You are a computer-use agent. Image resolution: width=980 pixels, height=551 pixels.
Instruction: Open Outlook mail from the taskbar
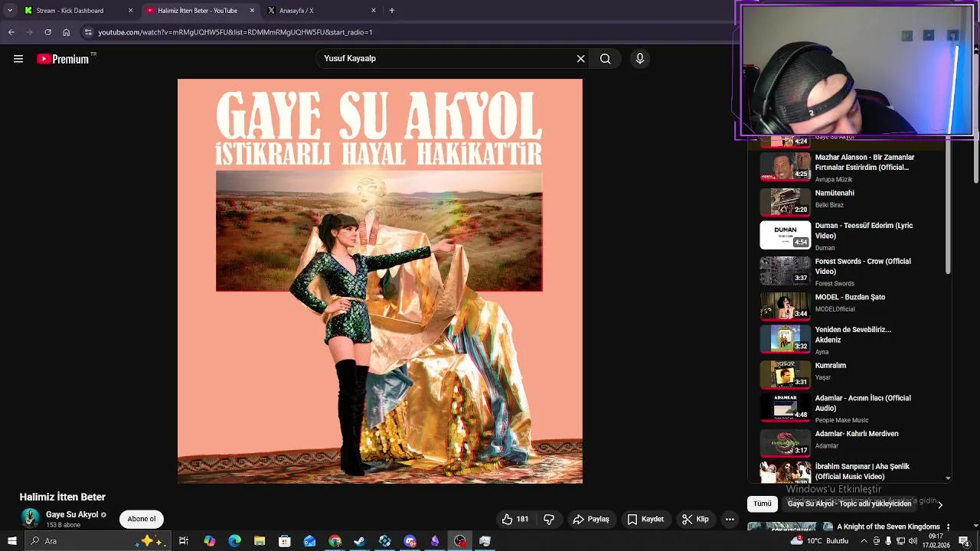[309, 541]
